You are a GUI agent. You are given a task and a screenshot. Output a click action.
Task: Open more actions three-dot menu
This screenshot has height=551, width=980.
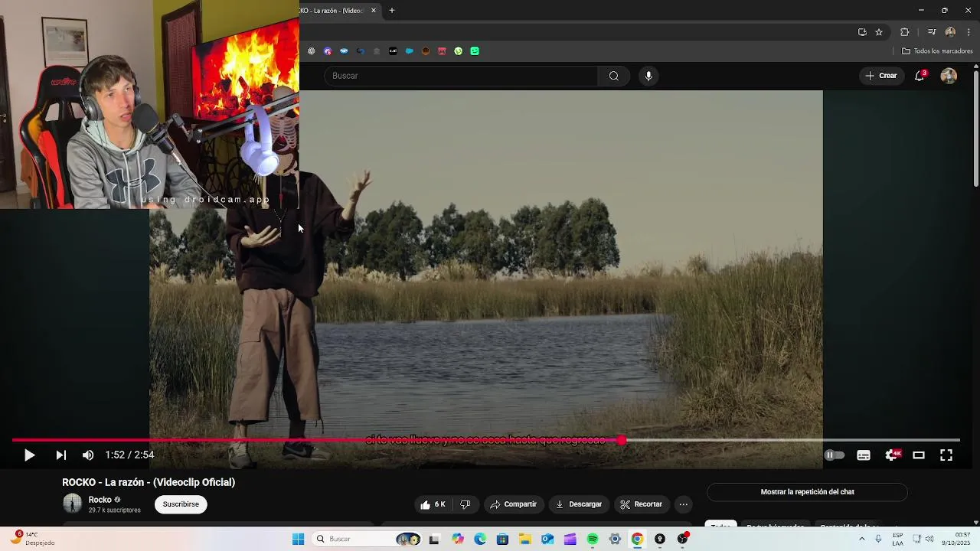click(x=684, y=504)
